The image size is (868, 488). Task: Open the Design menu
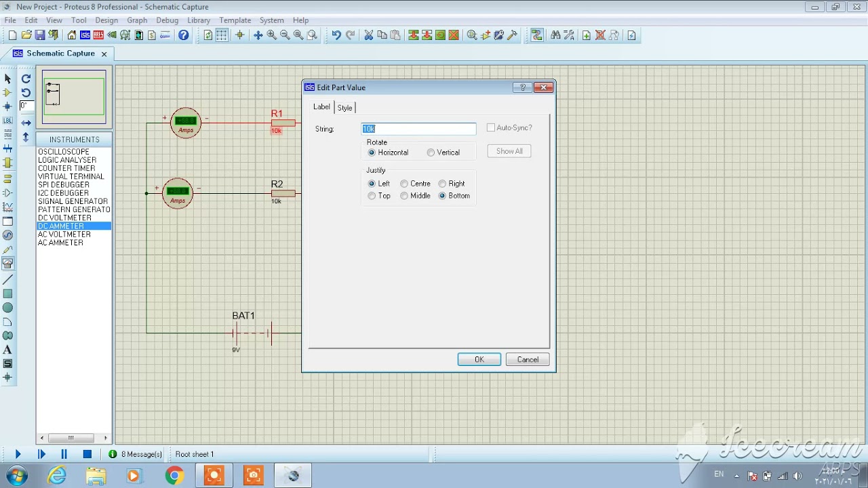click(106, 20)
